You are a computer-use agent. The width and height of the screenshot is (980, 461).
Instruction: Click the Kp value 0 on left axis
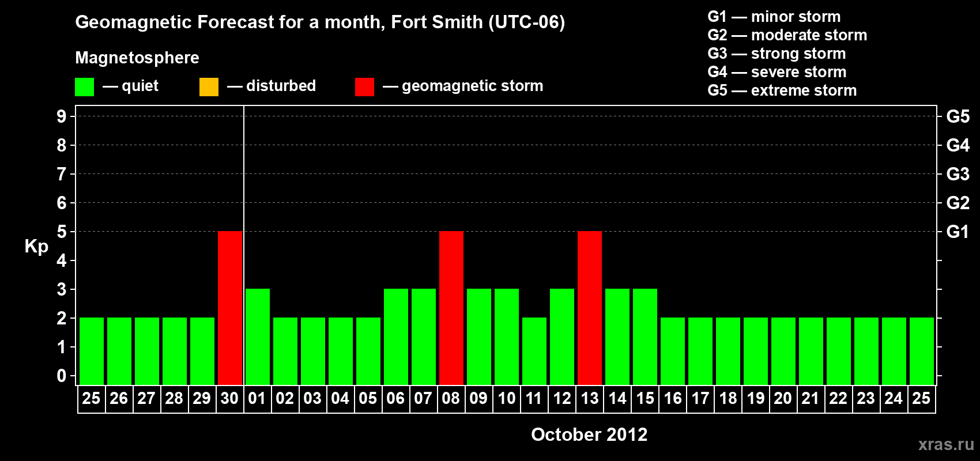click(x=62, y=376)
